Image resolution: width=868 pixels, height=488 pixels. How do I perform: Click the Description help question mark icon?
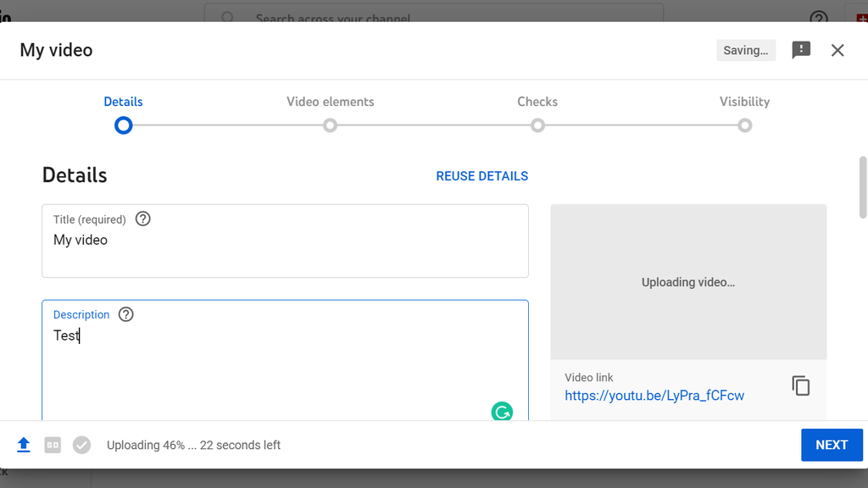[x=125, y=314]
